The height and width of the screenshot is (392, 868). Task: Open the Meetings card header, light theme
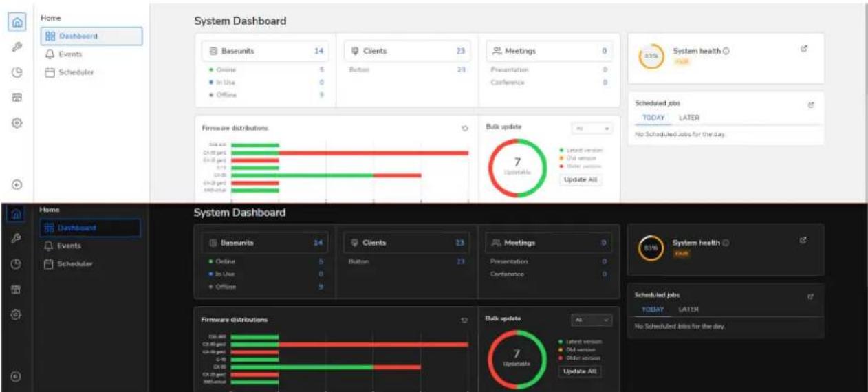550,51
